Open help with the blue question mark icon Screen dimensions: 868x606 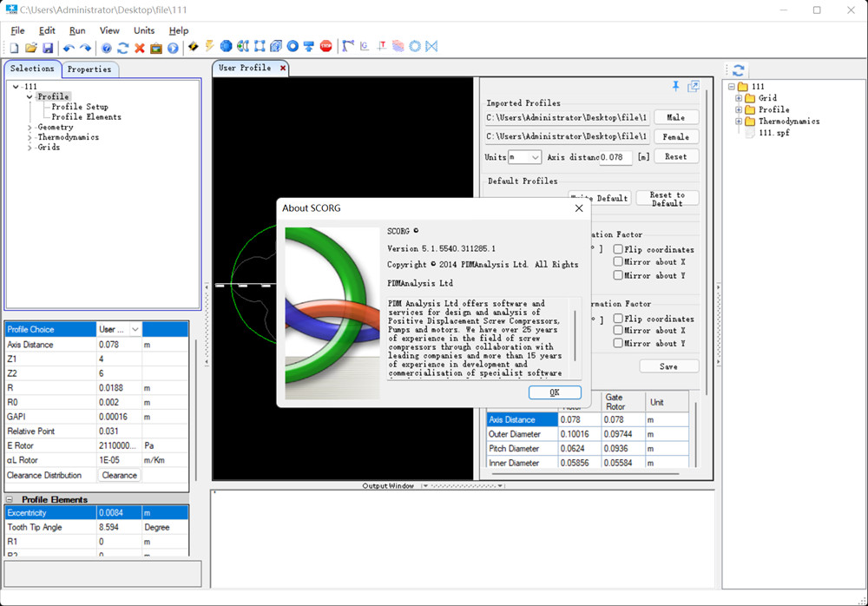point(106,49)
